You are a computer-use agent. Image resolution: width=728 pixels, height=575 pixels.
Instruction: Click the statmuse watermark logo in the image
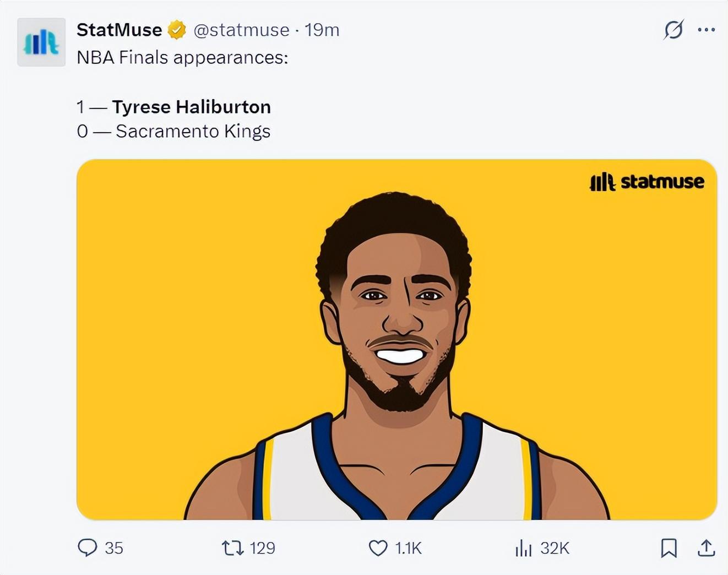pyautogui.click(x=646, y=182)
